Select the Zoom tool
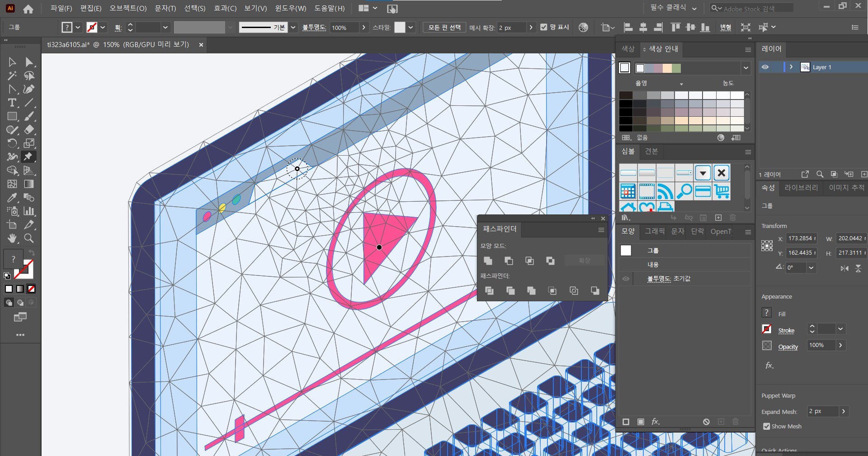Image resolution: width=868 pixels, height=456 pixels. click(x=29, y=238)
